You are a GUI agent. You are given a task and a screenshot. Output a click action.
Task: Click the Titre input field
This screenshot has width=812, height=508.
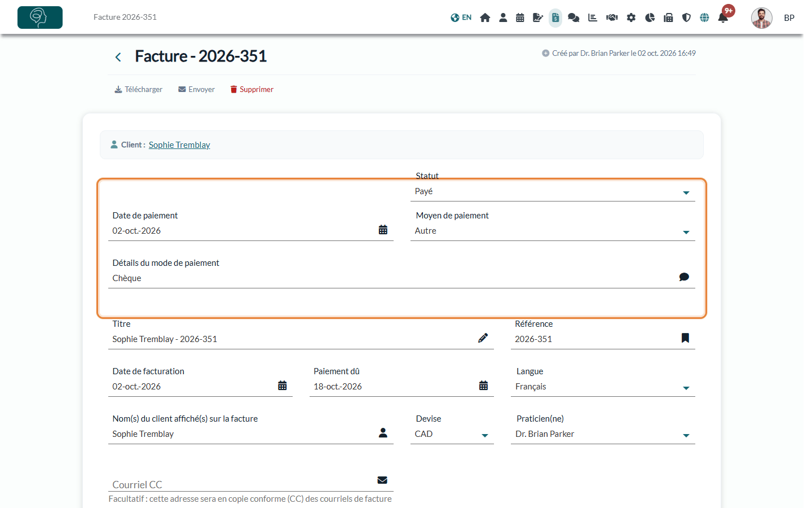(x=301, y=339)
